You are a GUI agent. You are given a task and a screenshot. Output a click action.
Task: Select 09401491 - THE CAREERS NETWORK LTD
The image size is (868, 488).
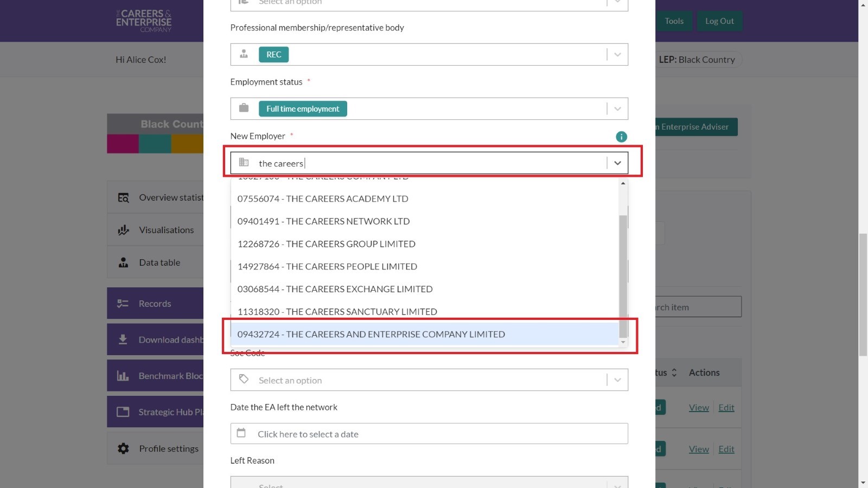[425, 221]
